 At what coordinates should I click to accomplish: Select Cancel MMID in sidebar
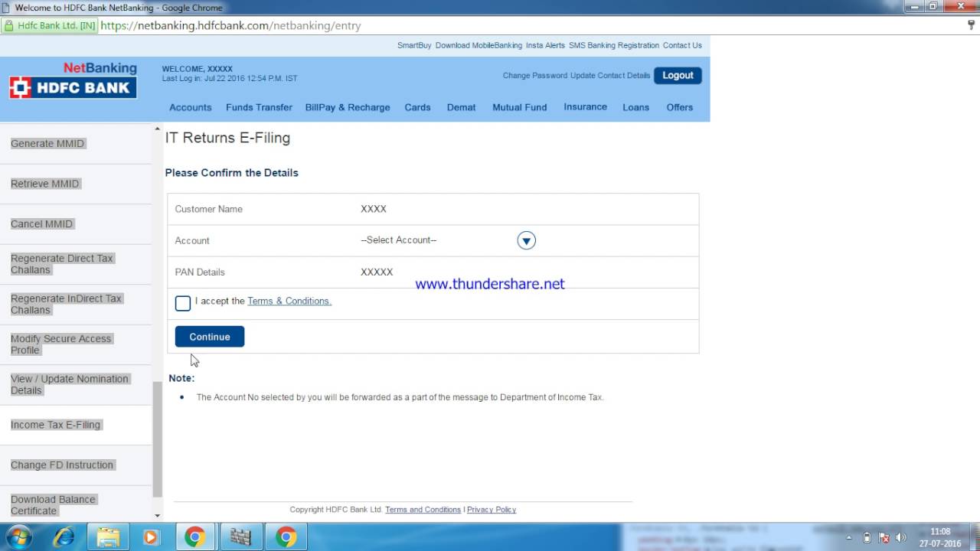pyautogui.click(x=42, y=223)
